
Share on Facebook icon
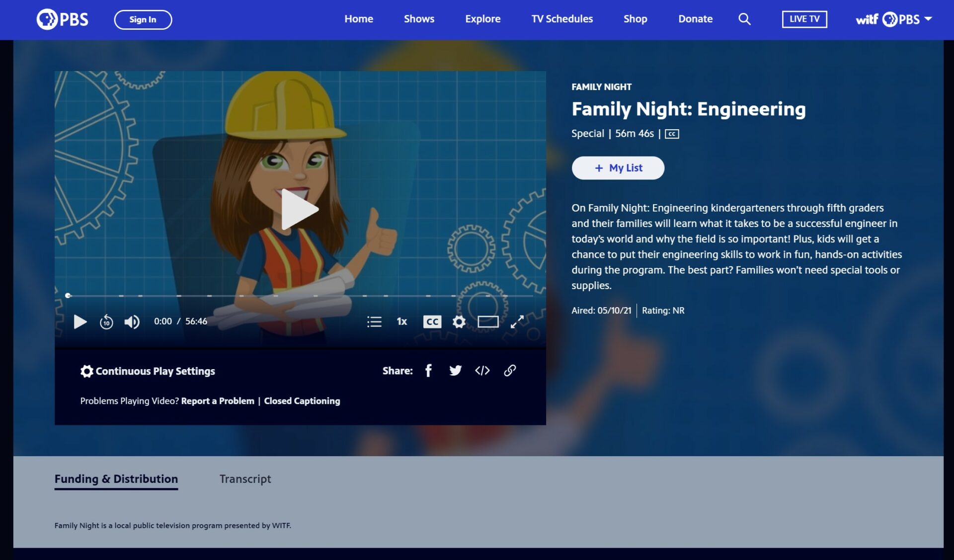coord(429,371)
